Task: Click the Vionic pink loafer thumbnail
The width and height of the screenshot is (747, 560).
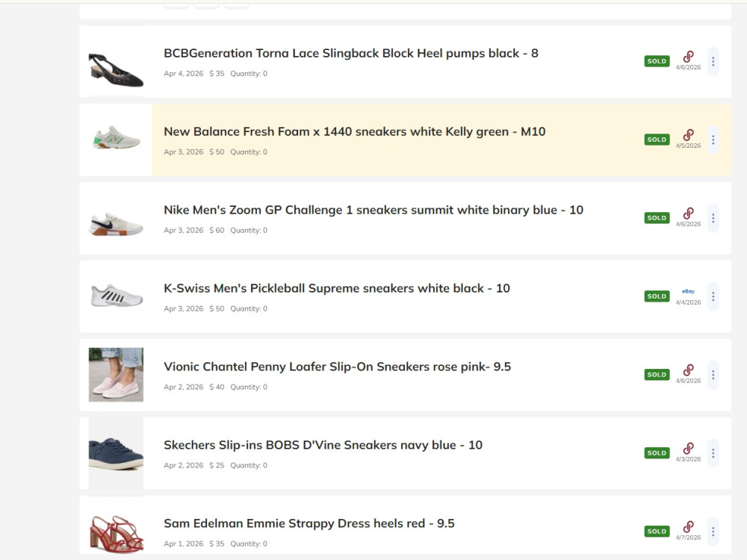Action: (x=116, y=375)
